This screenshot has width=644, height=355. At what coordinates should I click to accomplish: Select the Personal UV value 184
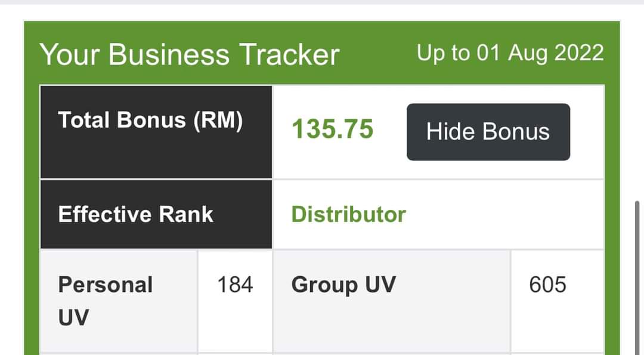coord(235,285)
